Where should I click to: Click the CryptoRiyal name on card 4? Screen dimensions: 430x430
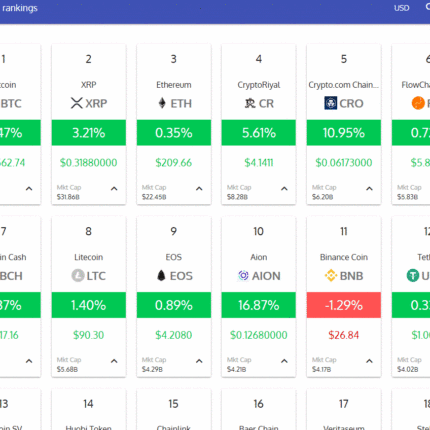pos(259,85)
